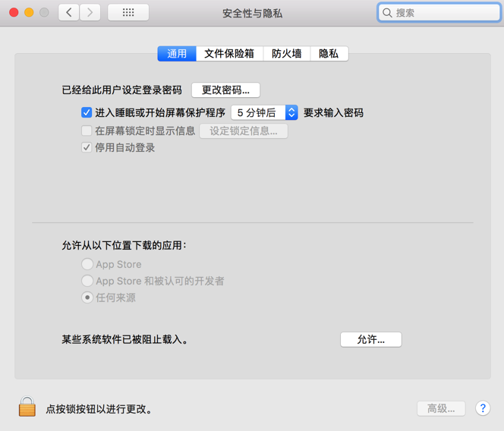Toggle the 停用自动登录 checkbox

(x=87, y=147)
